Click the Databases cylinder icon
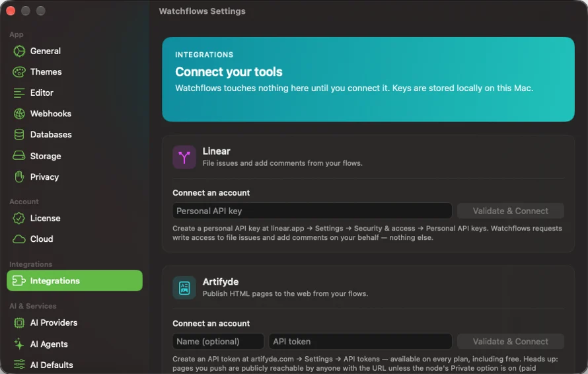 19,135
